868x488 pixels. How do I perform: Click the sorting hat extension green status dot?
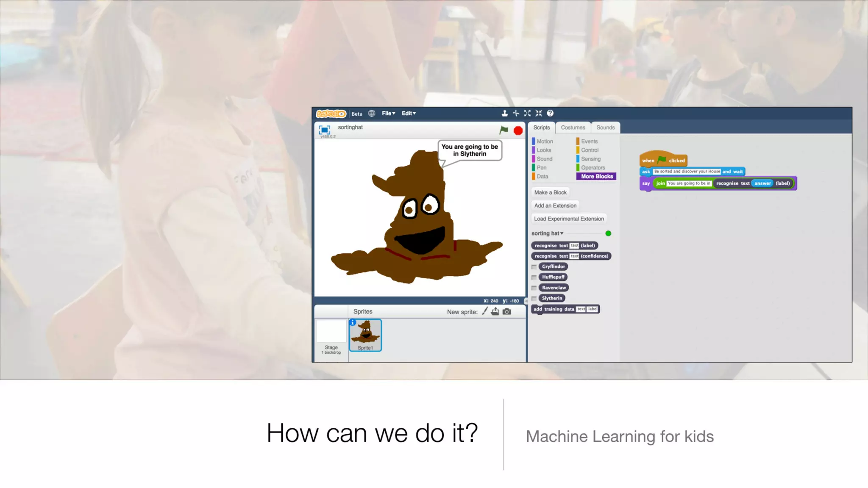click(608, 233)
